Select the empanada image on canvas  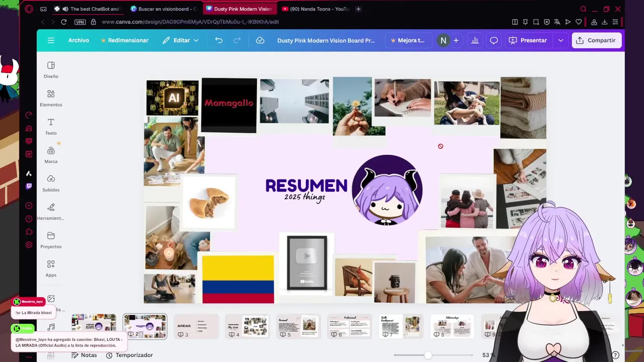pyautogui.click(x=209, y=202)
